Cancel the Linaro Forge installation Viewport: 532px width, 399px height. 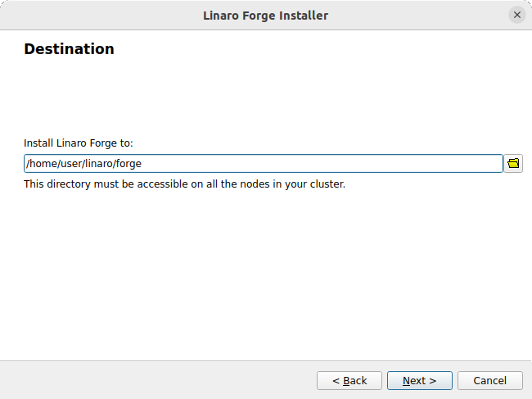(490, 381)
